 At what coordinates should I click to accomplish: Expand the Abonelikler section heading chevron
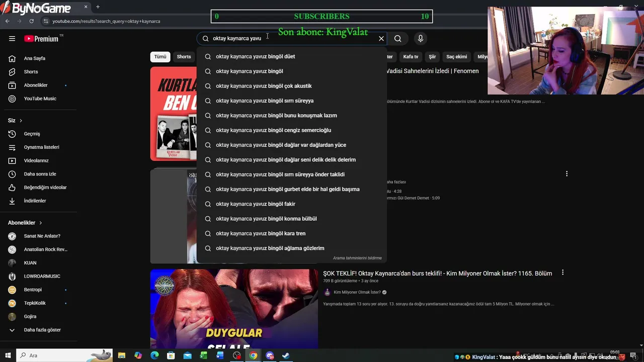point(41,223)
